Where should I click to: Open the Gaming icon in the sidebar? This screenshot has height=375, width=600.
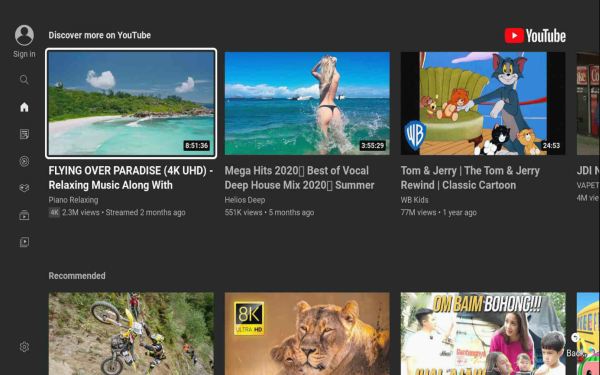tap(24, 188)
